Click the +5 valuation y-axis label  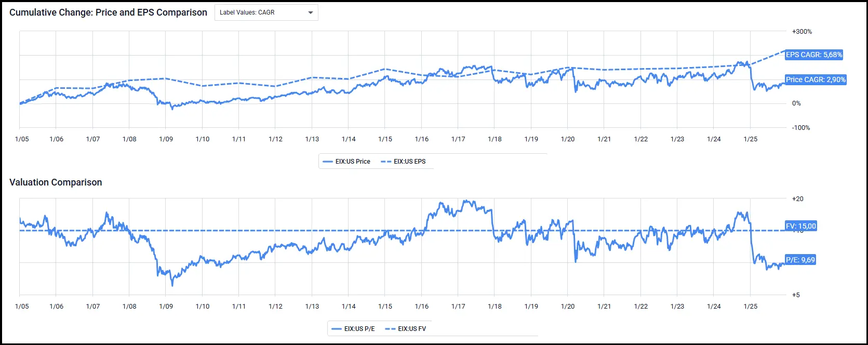(796, 295)
